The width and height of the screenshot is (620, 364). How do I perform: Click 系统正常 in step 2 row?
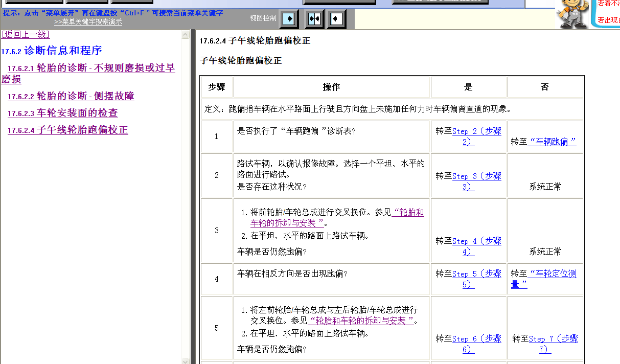[x=545, y=187]
